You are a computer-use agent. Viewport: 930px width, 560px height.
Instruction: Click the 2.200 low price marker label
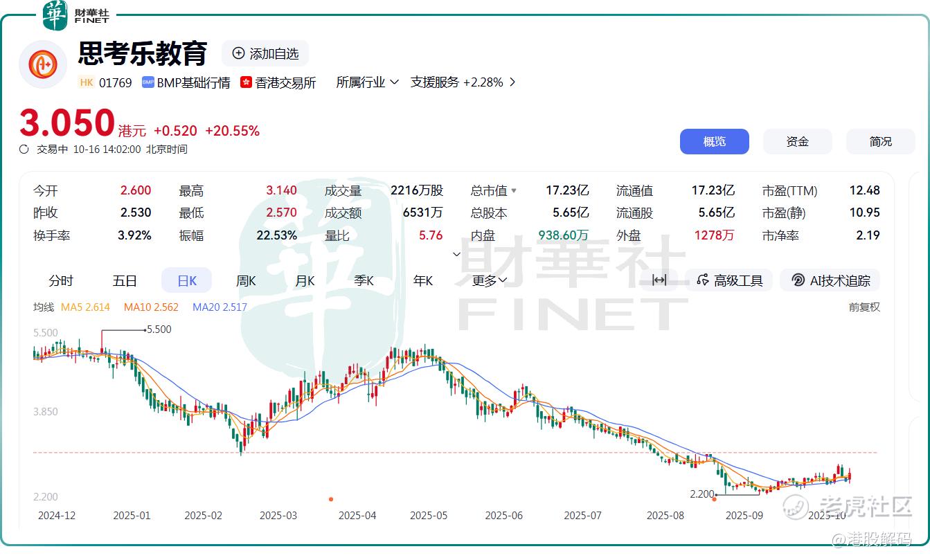click(702, 494)
